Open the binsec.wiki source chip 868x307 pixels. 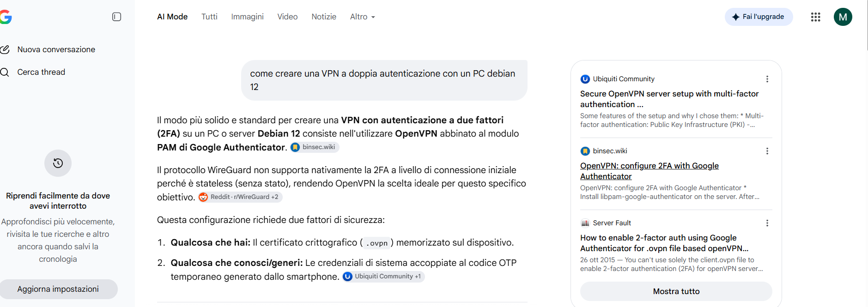coord(314,147)
